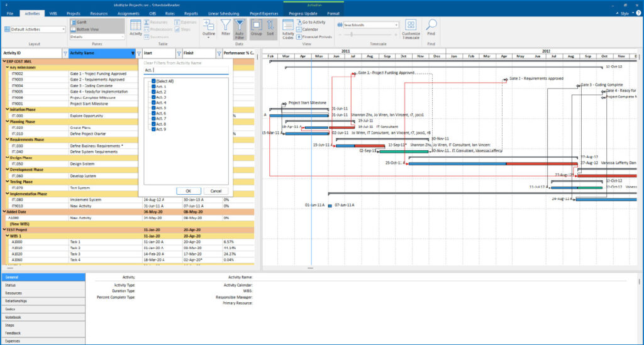Open the Progress Update tab
Viewport: 644px width, 345px height.
coord(303,14)
